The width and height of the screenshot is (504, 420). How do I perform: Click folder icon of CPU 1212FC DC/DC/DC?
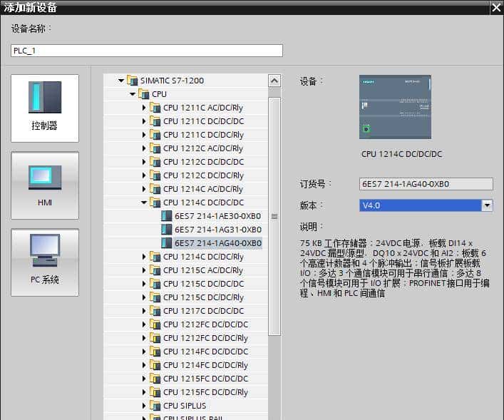coord(155,324)
